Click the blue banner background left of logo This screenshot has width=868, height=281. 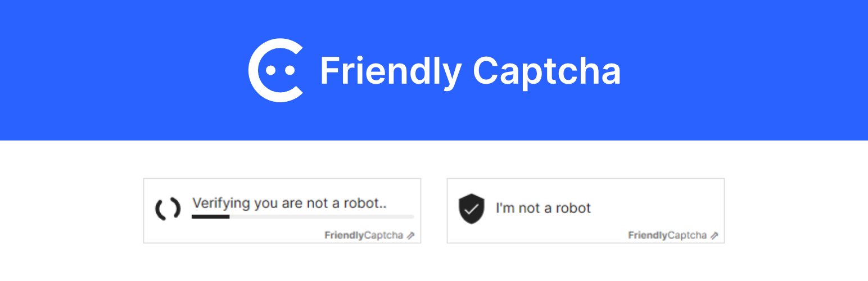pyautogui.click(x=124, y=70)
